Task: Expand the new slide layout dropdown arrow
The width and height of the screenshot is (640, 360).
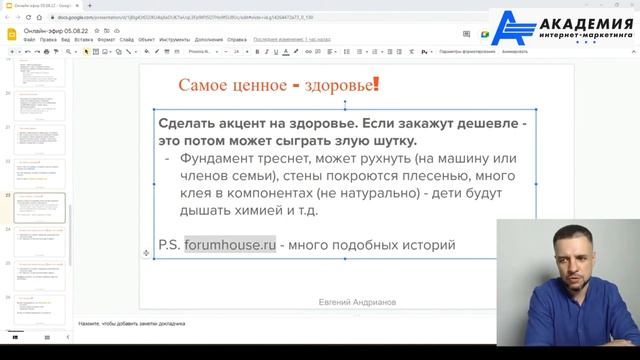Action: [x=19, y=52]
